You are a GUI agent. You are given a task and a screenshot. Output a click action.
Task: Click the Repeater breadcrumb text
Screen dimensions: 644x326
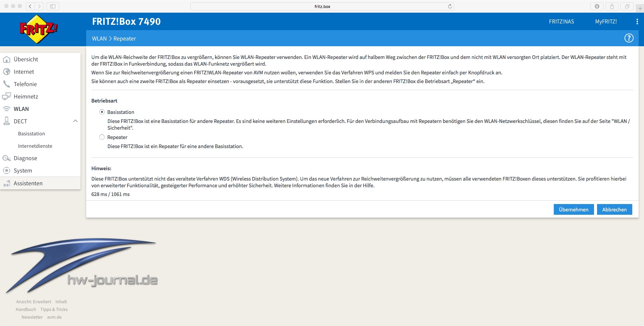pos(124,39)
